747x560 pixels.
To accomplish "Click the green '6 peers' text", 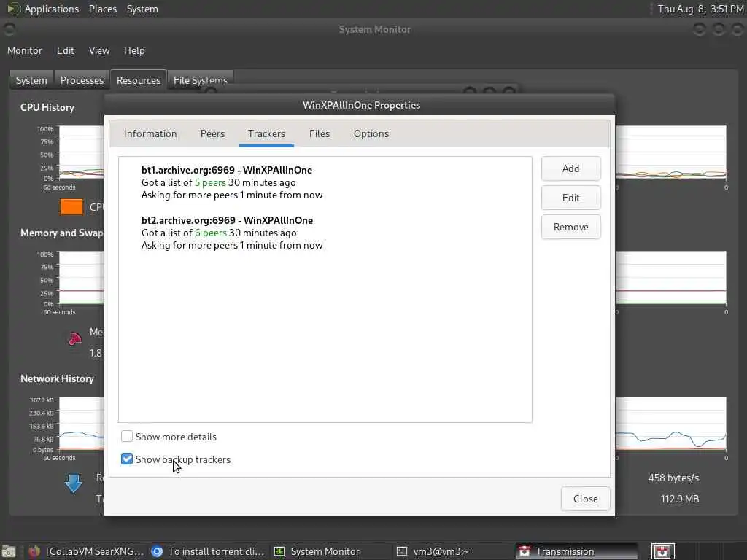I will [x=211, y=233].
